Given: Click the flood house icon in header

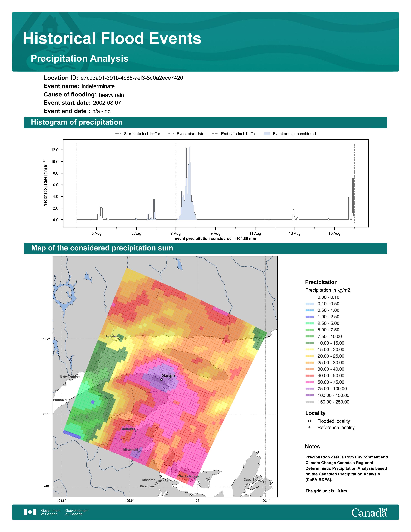Looking at the screenshot, I should click(x=50, y=24).
